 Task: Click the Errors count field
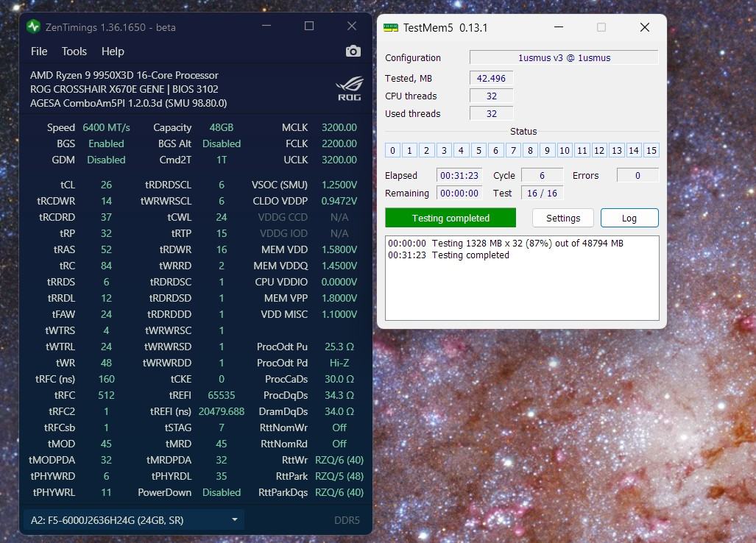tap(637, 175)
